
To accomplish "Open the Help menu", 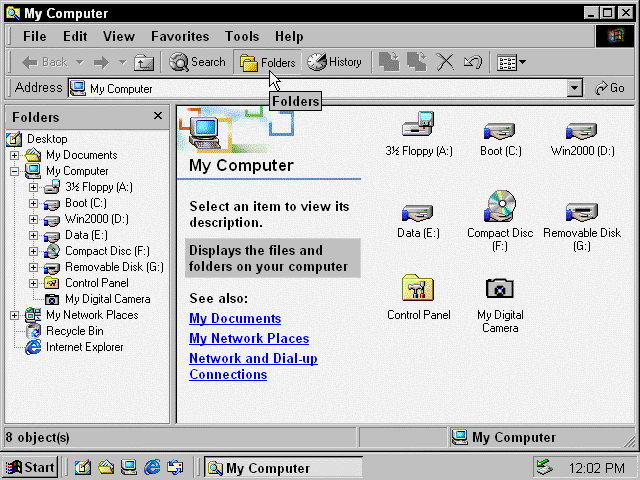I will point(289,36).
